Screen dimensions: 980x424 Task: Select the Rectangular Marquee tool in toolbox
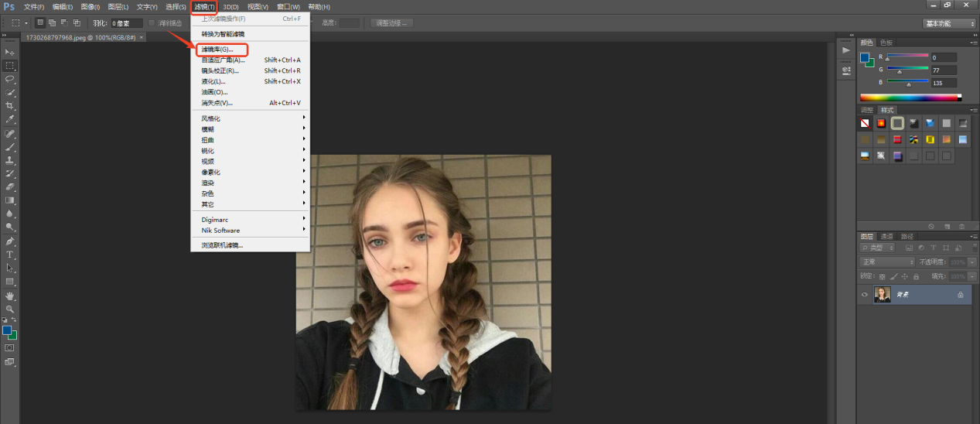(10, 66)
